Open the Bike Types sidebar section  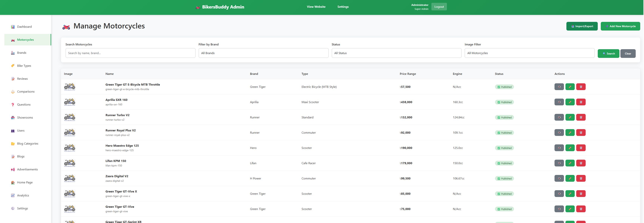[x=24, y=66]
